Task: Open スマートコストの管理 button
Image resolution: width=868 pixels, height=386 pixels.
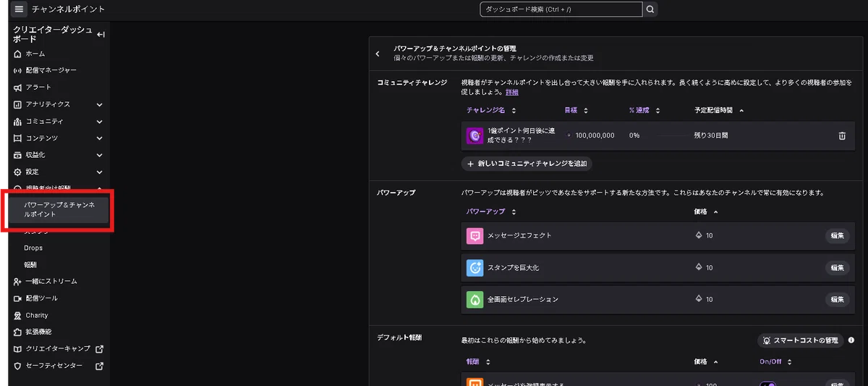Action: 801,340
